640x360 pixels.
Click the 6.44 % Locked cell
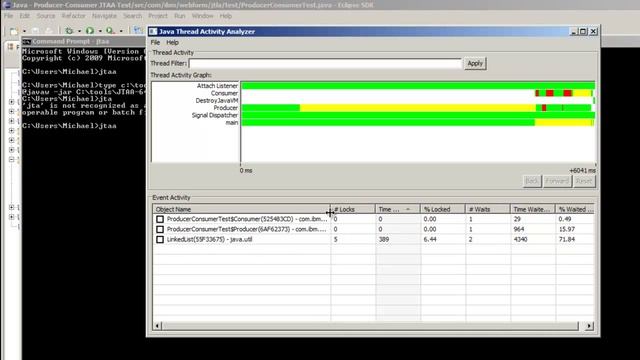pyautogui.click(x=430, y=240)
